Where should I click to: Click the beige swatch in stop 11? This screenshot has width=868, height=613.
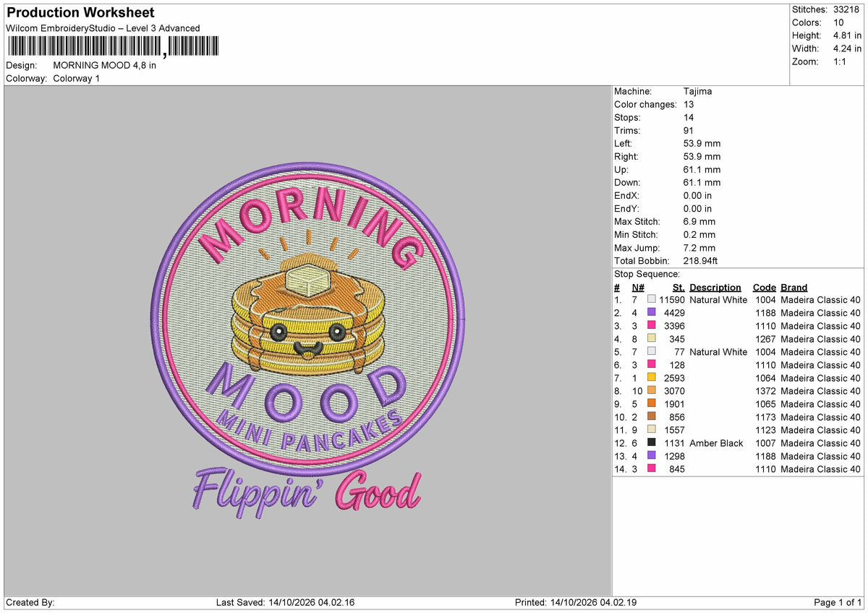[x=652, y=430]
